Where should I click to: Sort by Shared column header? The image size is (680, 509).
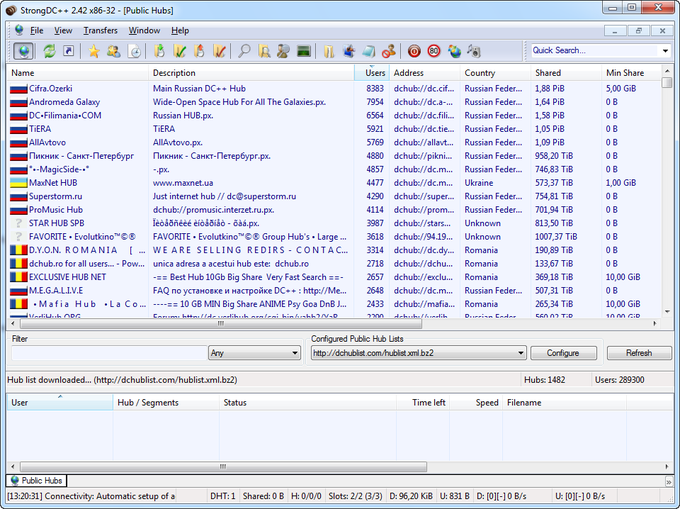point(566,73)
